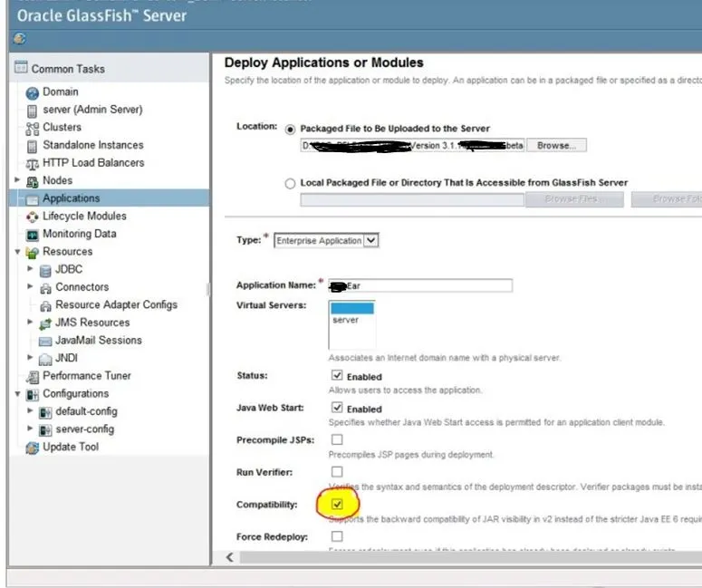Uncheck the Compatibility checkbox
This screenshot has width=702, height=588.
(337, 505)
